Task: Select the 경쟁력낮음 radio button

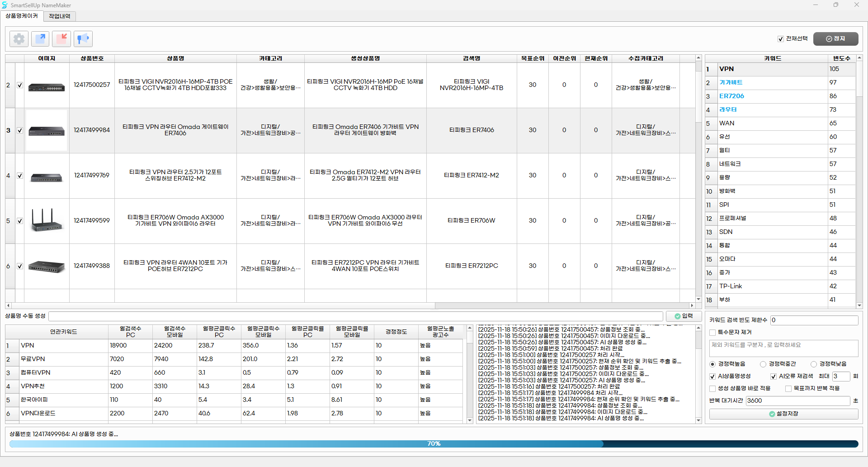Action: (814, 364)
